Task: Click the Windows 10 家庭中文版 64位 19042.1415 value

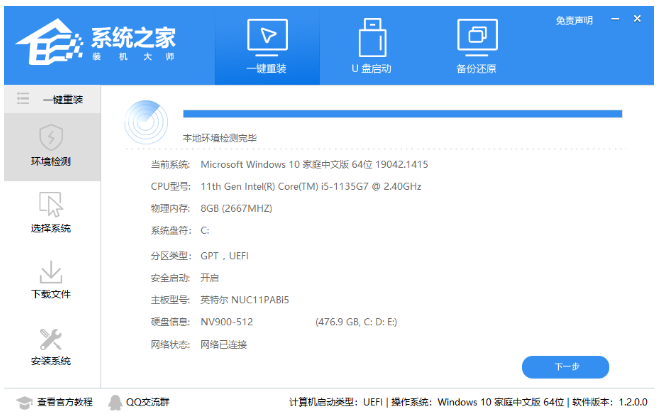Action: tap(314, 164)
